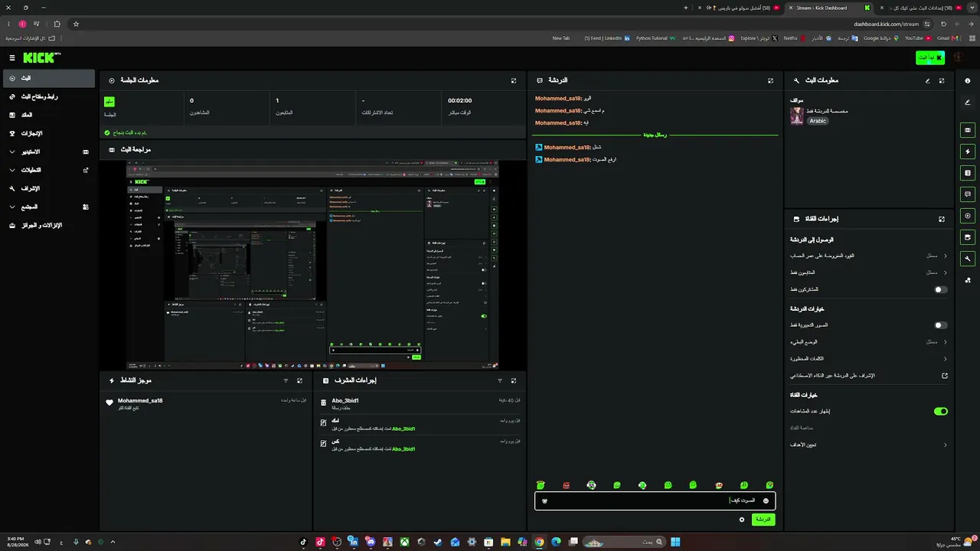Open set goals (تعيين الأهداف) option

coord(869,445)
